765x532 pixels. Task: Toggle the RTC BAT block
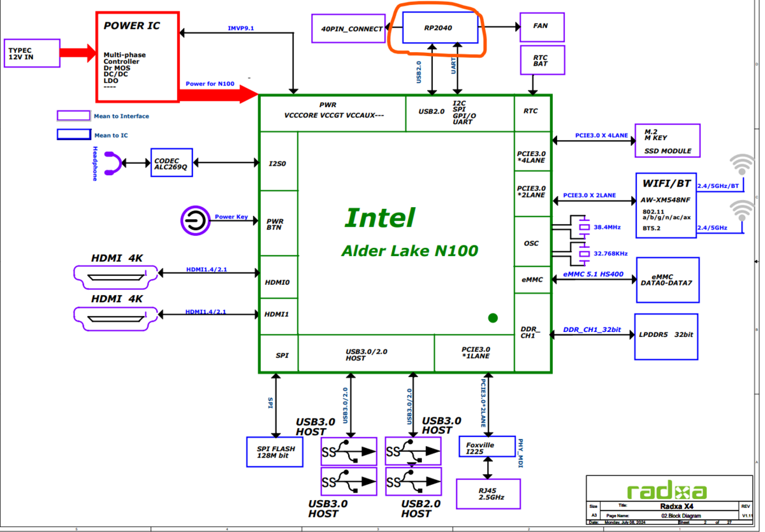[542, 59]
